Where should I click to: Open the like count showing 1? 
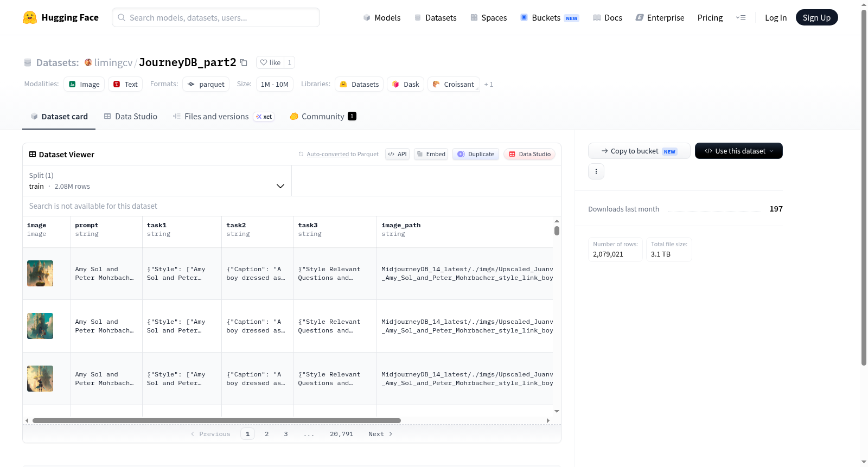tap(290, 62)
